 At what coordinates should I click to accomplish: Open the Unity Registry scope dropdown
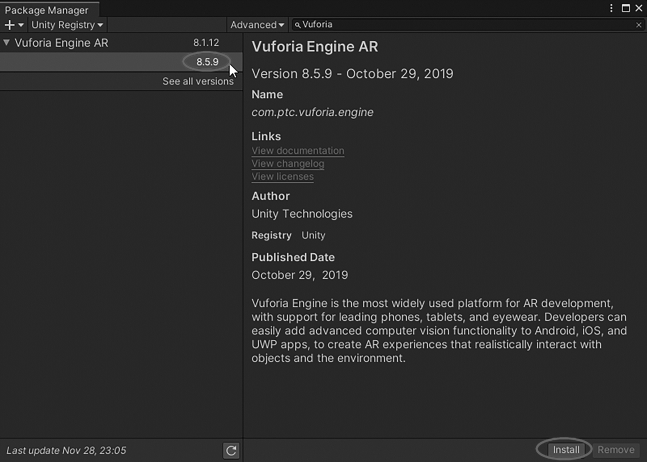point(67,25)
